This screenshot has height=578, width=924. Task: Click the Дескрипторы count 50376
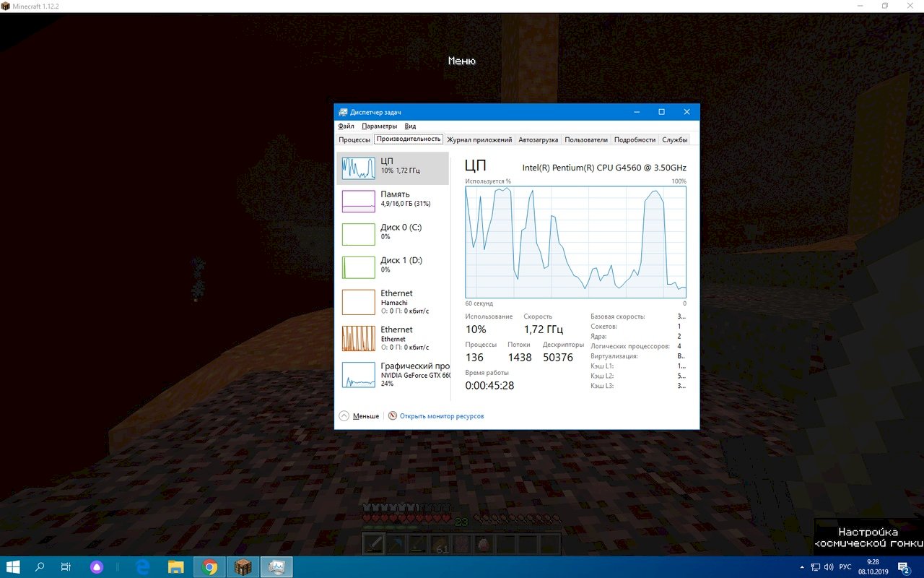click(x=558, y=357)
